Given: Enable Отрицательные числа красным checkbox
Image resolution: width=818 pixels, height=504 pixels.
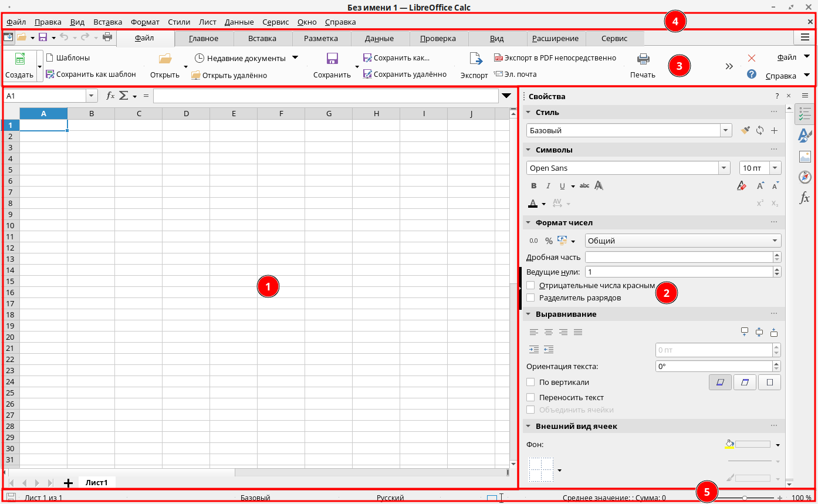Looking at the screenshot, I should 531,285.
